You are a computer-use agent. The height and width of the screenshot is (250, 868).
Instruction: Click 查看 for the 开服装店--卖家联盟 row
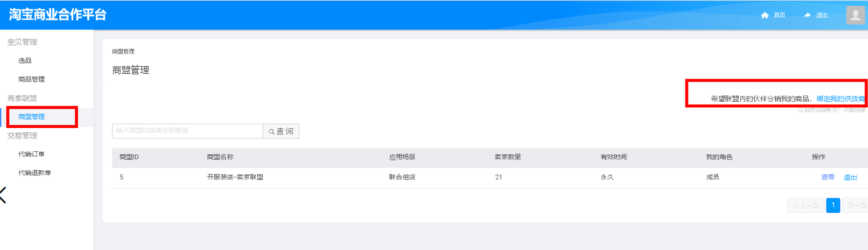tap(828, 177)
